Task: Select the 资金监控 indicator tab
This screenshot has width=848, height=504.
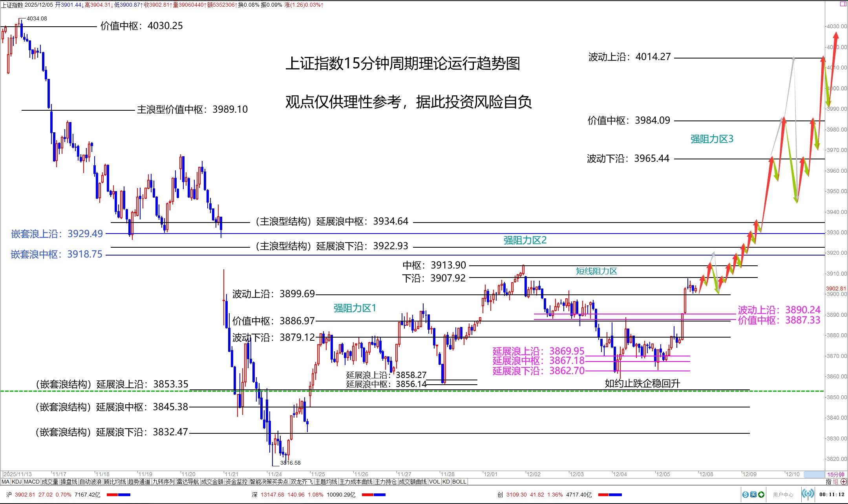Action: point(236,482)
